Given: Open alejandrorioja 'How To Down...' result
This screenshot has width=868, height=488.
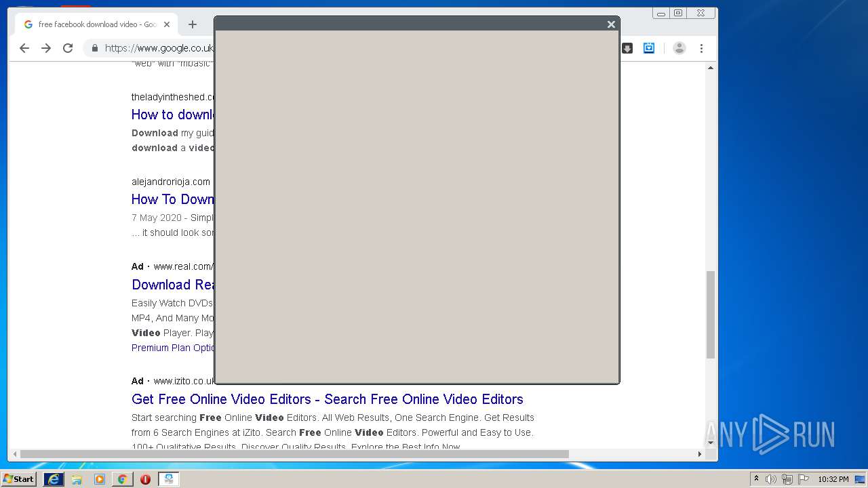Looking at the screenshot, I should (x=173, y=199).
